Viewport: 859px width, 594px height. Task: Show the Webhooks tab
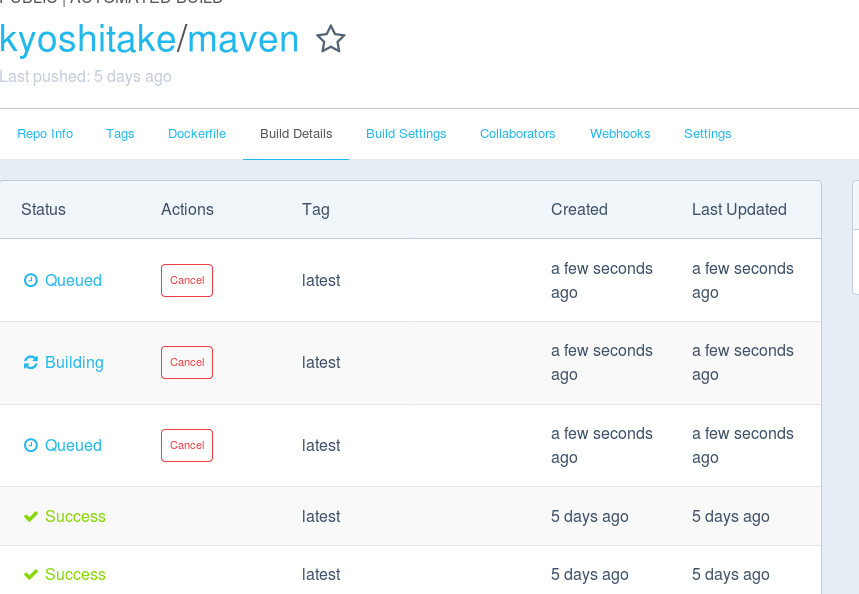620,134
